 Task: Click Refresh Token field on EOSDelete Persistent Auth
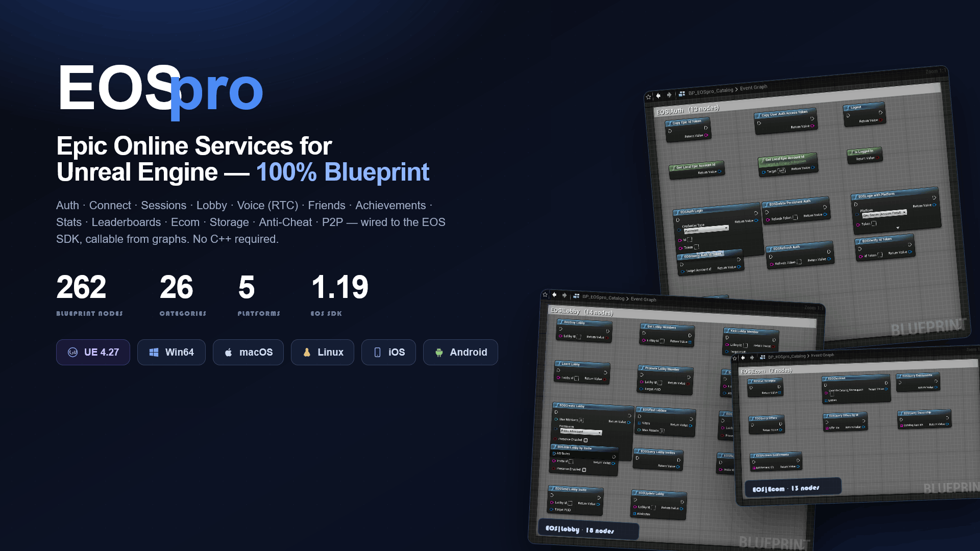click(x=795, y=218)
